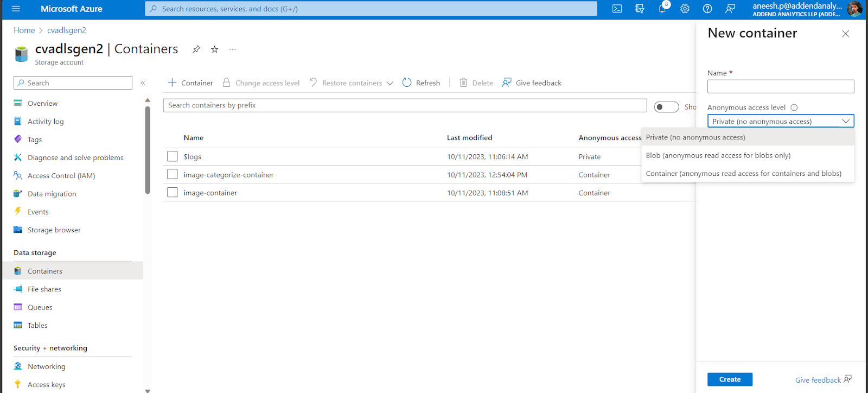The width and height of the screenshot is (868, 393).
Task: Sort by the Name column header
Action: pos(194,138)
